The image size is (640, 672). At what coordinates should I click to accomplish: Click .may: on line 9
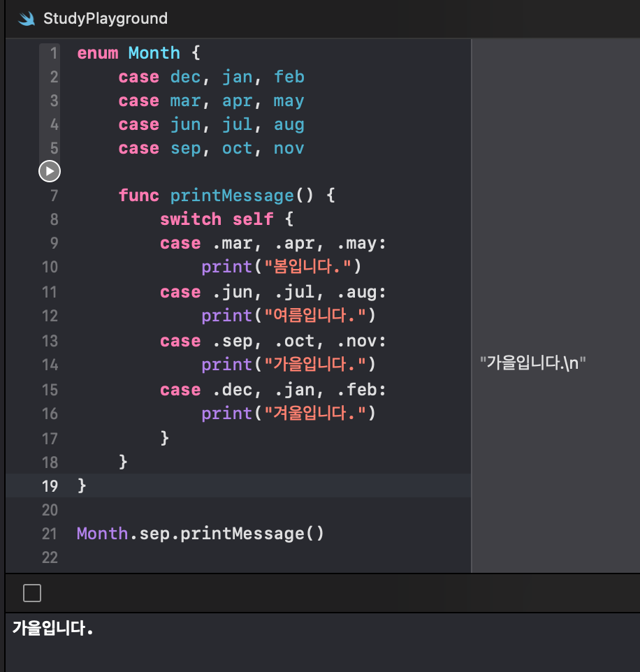click(361, 244)
